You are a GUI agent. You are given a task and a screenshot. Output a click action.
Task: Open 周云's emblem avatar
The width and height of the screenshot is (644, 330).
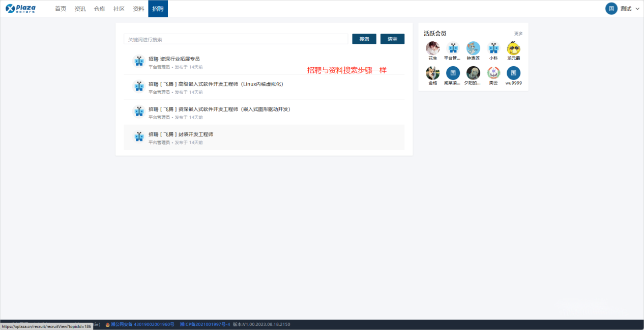[x=493, y=73]
